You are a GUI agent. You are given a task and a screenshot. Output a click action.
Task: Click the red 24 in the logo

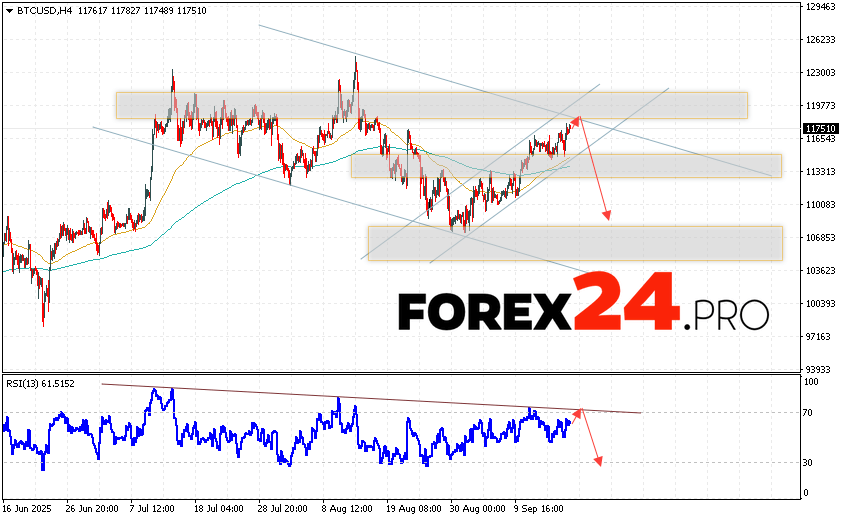click(627, 302)
